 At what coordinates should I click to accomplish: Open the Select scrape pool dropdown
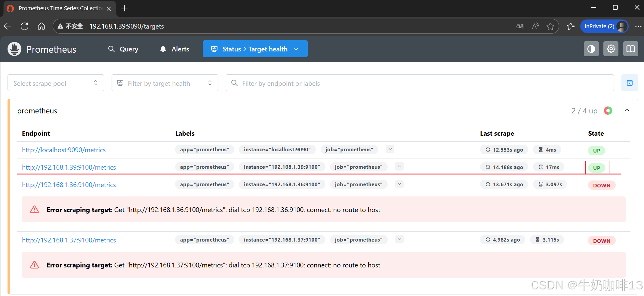pyautogui.click(x=56, y=83)
